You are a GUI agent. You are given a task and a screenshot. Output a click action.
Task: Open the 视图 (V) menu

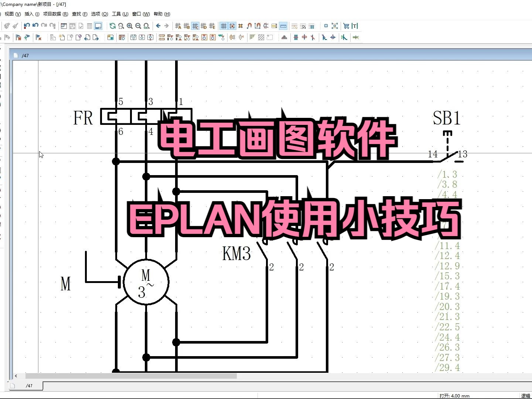coord(13,14)
